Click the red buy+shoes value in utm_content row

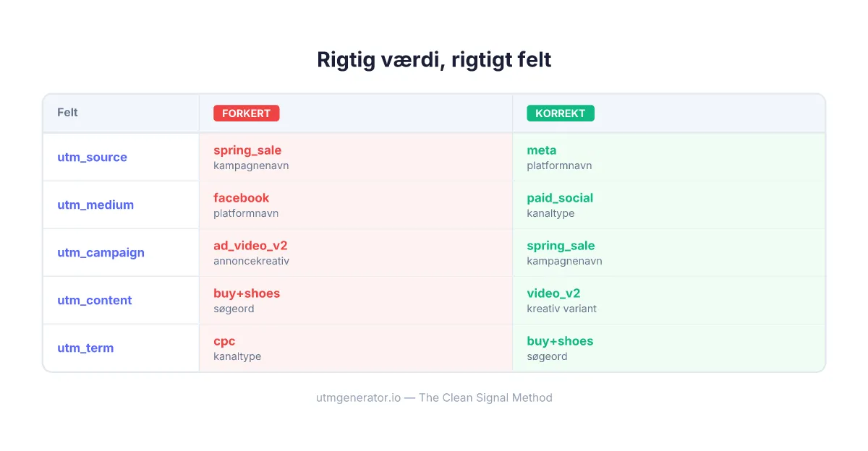(x=247, y=293)
